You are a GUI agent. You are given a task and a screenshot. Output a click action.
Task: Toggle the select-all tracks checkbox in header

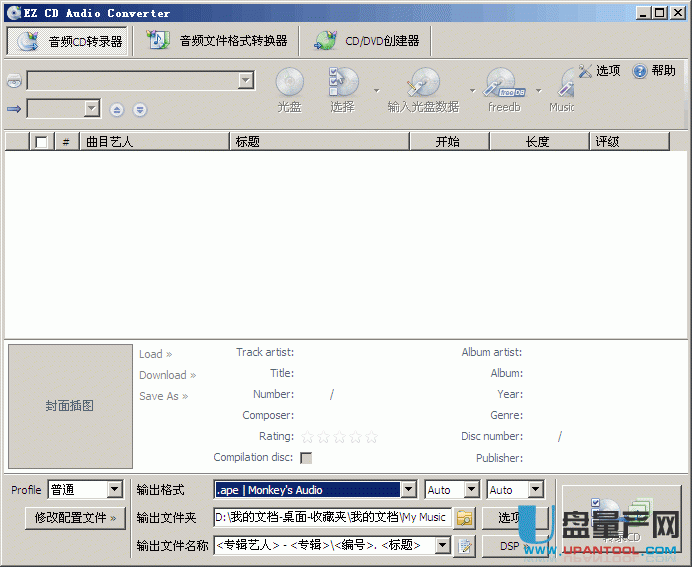41,142
